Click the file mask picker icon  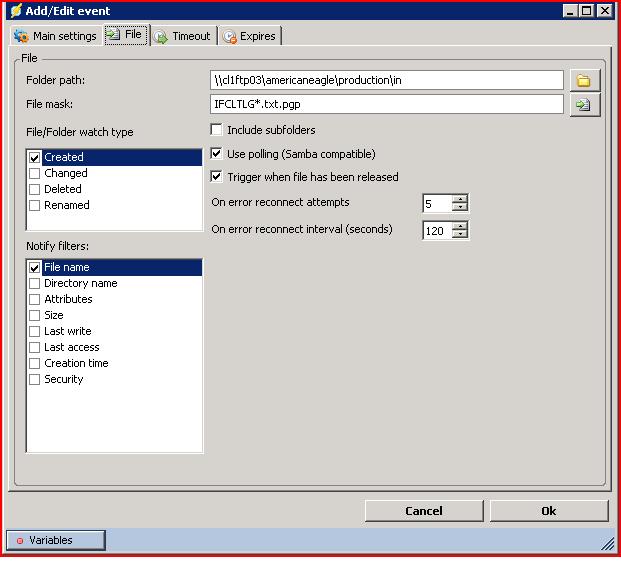[584, 104]
